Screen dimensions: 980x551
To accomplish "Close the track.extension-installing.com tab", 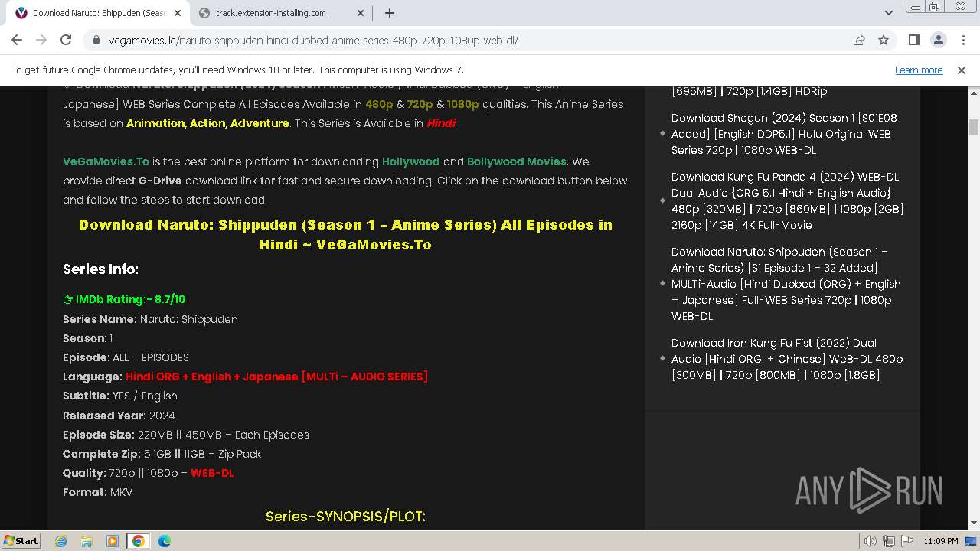I will coord(361,13).
